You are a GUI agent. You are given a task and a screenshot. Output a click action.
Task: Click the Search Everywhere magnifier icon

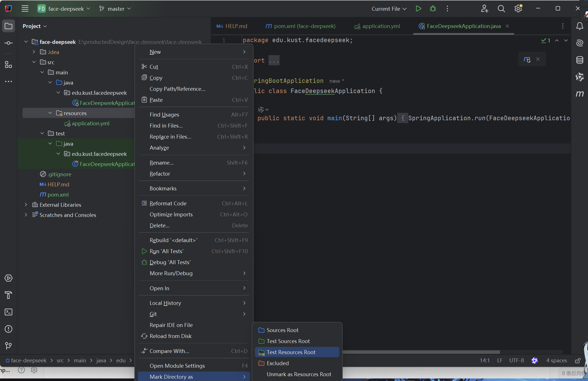(501, 9)
